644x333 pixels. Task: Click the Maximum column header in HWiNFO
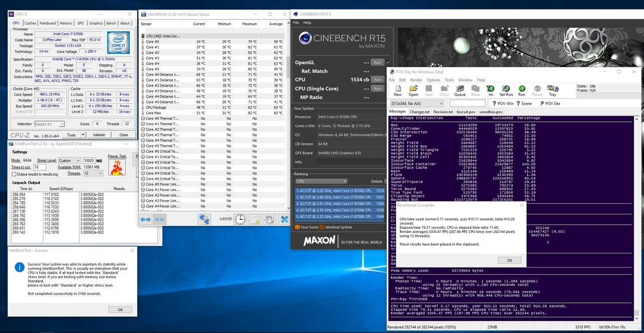tap(249, 24)
